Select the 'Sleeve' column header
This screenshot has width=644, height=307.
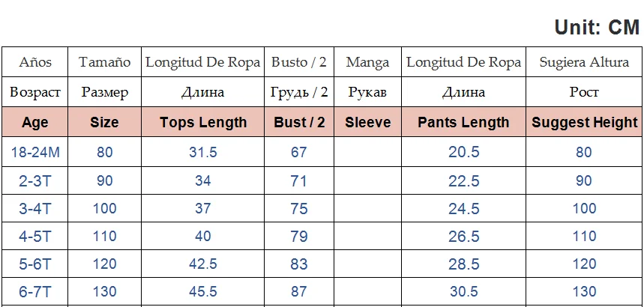click(x=367, y=123)
